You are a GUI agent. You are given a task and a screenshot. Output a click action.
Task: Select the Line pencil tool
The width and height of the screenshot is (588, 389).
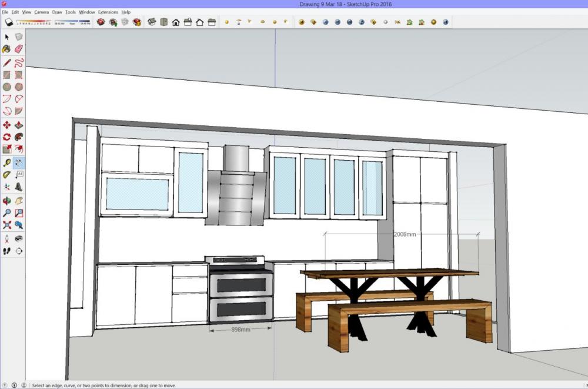point(6,62)
